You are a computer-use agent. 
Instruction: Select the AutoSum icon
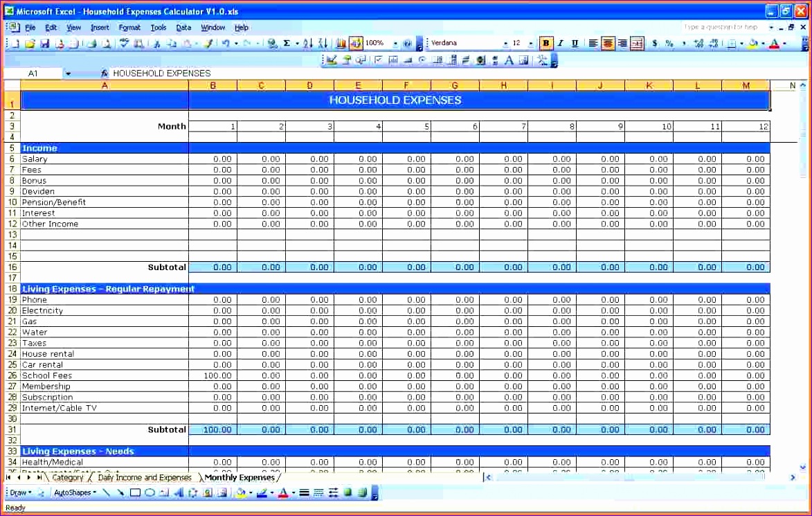(286, 43)
